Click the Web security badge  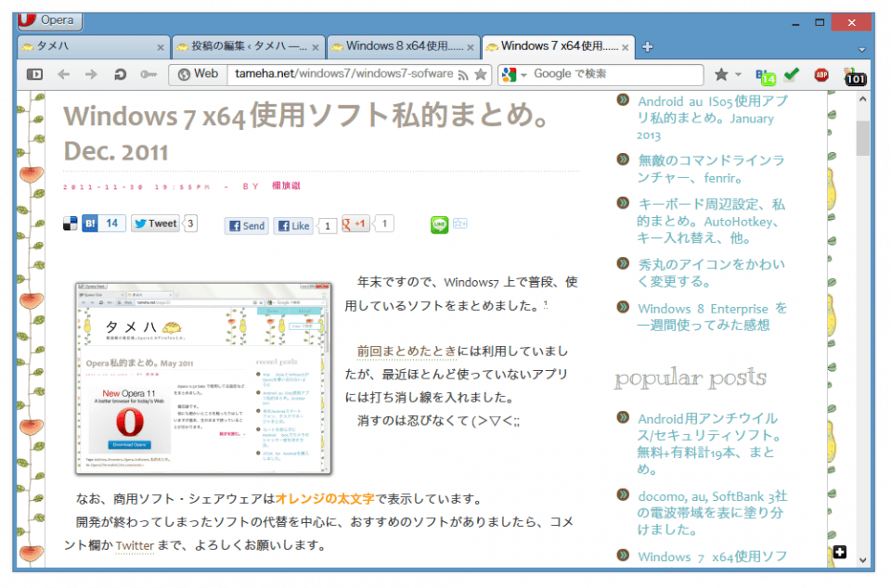[x=198, y=74]
